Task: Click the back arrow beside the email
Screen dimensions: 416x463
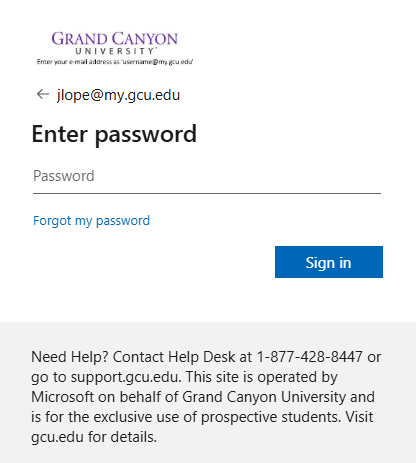Action: tap(43, 95)
